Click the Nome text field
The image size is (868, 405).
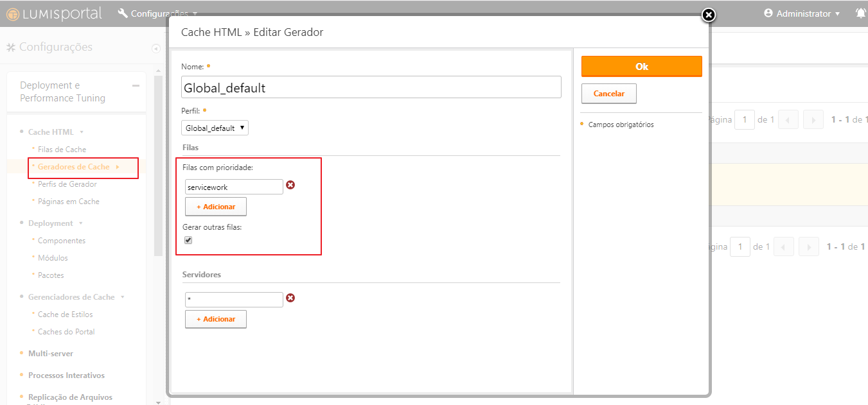(371, 87)
